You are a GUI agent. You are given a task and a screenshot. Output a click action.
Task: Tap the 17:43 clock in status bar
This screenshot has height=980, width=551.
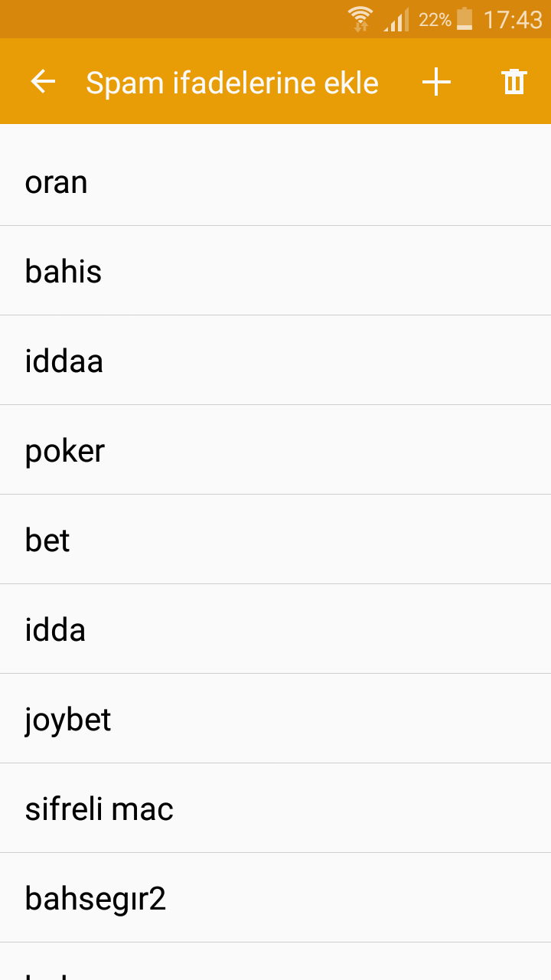click(513, 19)
